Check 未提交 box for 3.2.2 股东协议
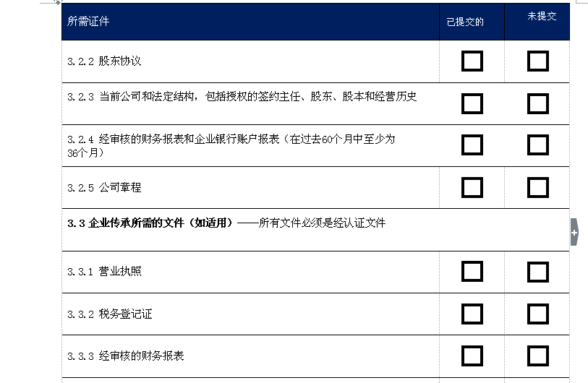 [x=538, y=61]
